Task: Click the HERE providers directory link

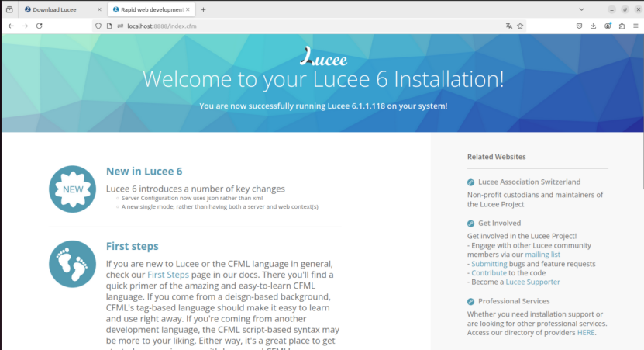Action: tap(587, 332)
